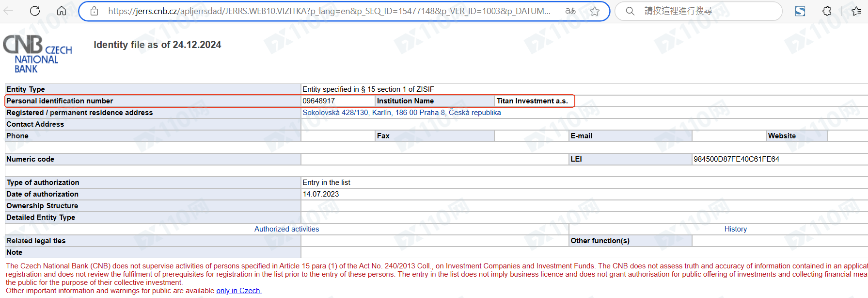Open the Extensions puzzle icon
This screenshot has width=868, height=298.
point(827,11)
